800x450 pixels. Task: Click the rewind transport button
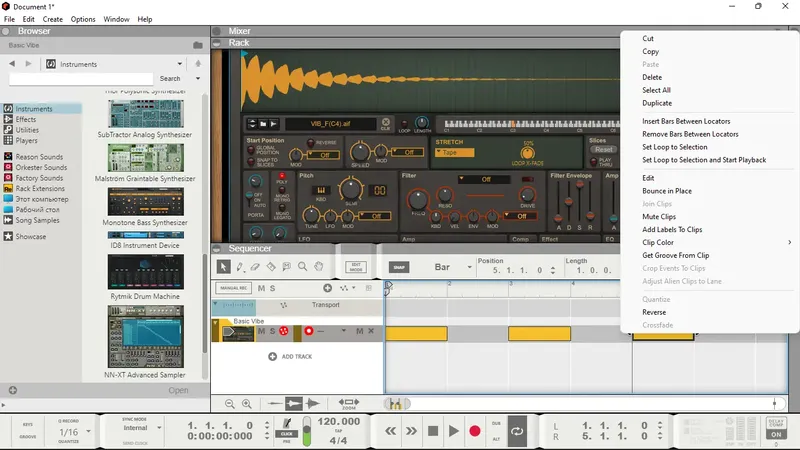390,431
